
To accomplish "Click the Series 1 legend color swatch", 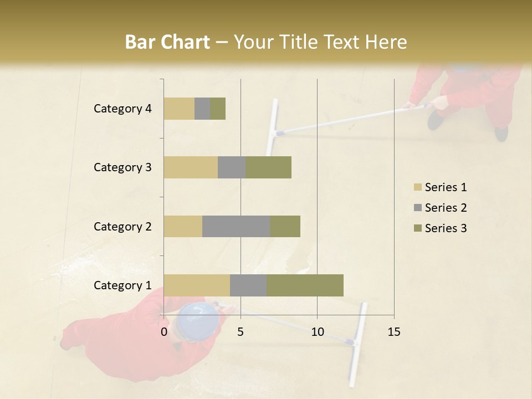I will [417, 187].
